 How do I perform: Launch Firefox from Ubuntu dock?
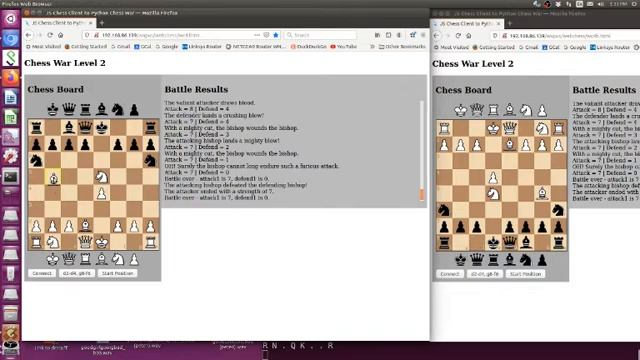[x=10, y=77]
